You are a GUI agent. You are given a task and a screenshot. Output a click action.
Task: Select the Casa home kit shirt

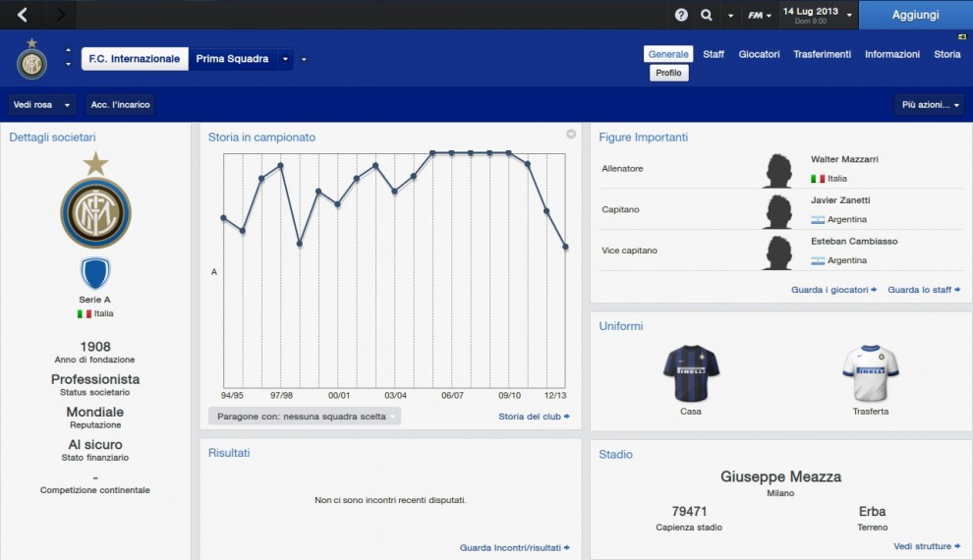pos(691,373)
